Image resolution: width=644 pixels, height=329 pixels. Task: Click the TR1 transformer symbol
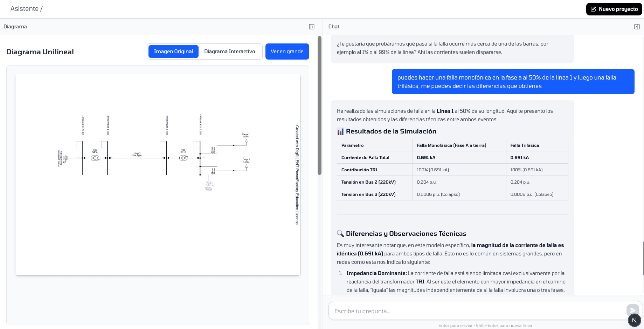click(95, 158)
